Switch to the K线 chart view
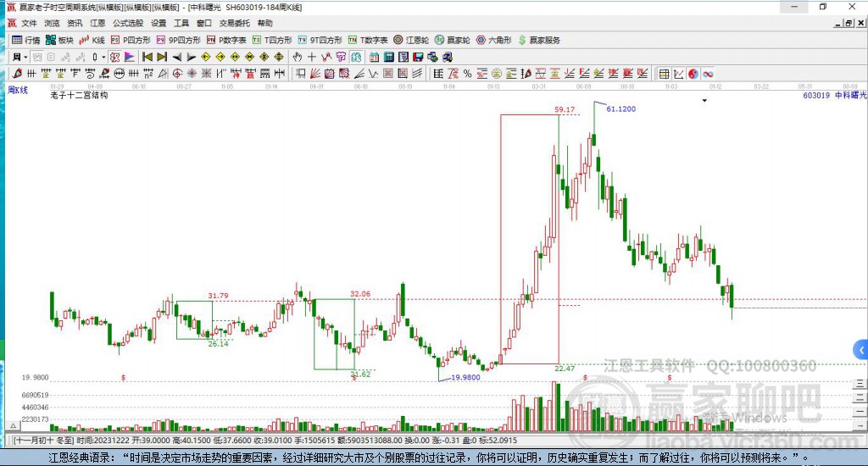The width and height of the screenshot is (868, 466). 92,40
